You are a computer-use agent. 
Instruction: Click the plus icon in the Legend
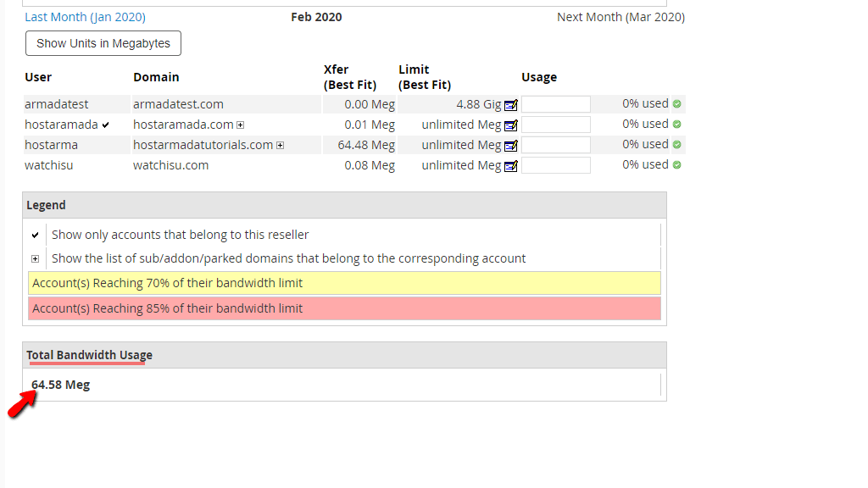pos(35,259)
